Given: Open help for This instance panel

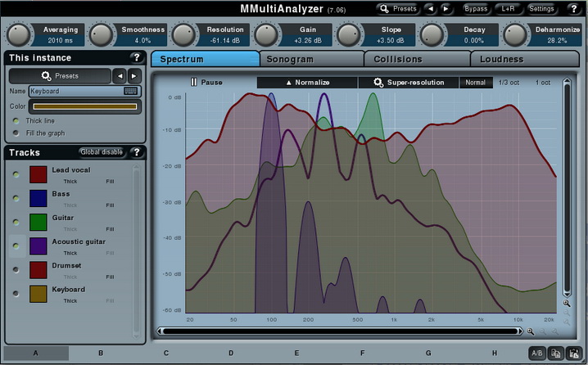Looking at the screenshot, I should [137, 57].
